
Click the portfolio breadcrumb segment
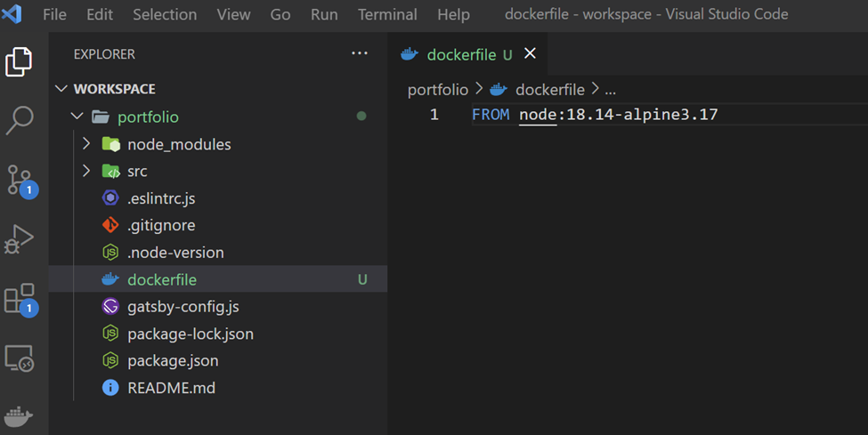tap(438, 90)
